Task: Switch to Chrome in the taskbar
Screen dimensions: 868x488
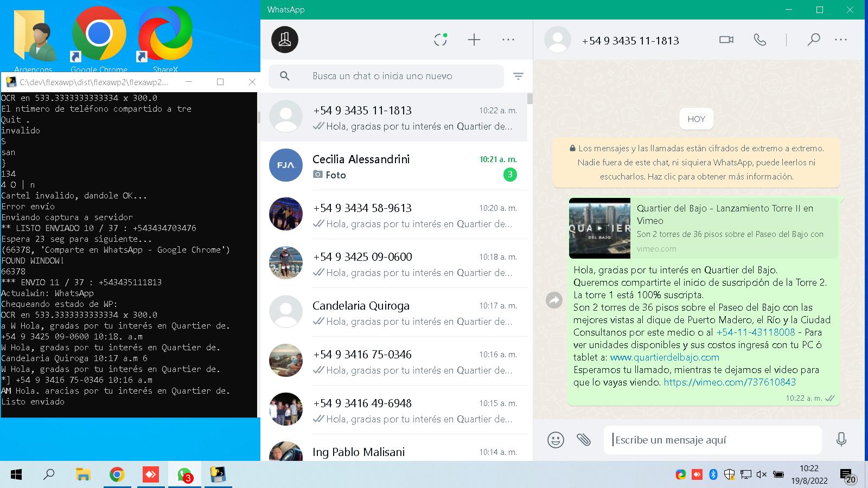Action: pos(117,475)
